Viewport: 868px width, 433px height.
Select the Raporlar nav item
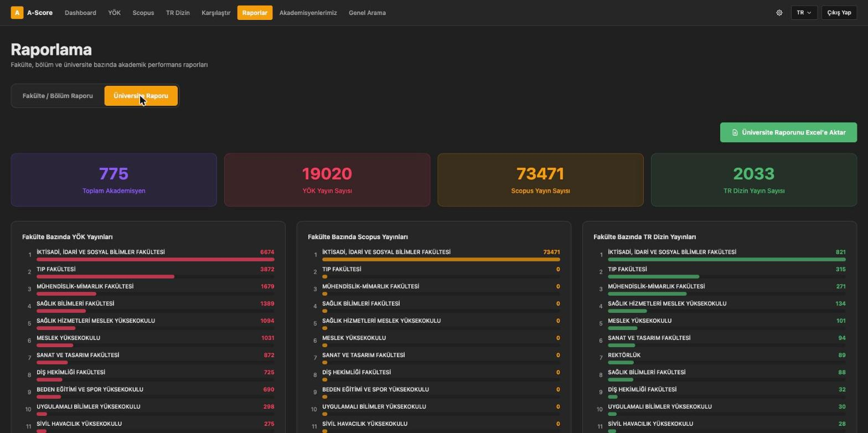coord(255,13)
